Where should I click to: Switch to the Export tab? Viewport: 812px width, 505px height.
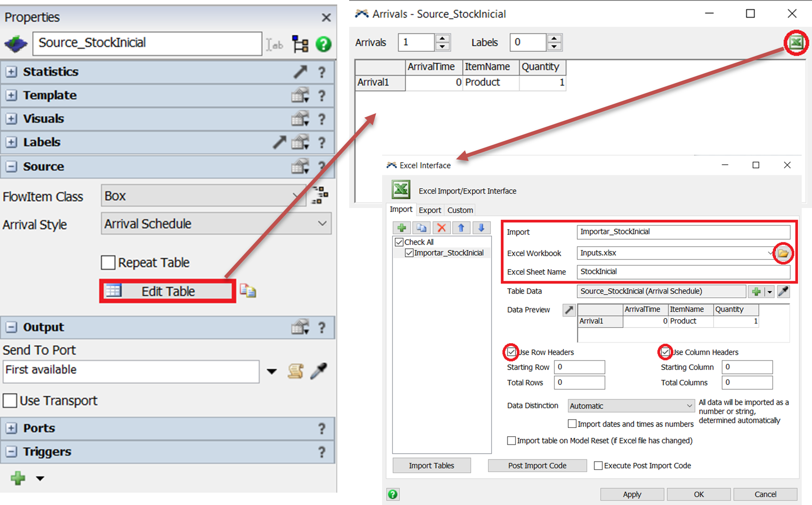(x=429, y=210)
